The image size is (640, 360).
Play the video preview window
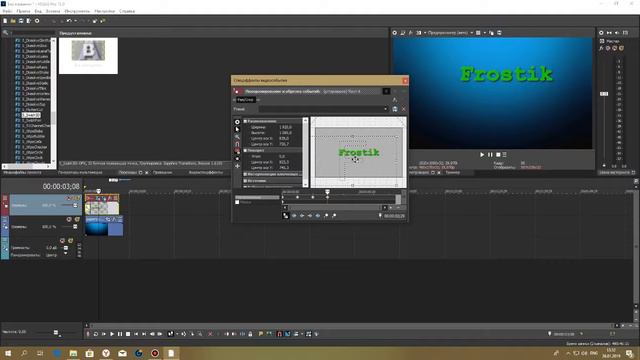point(482,155)
